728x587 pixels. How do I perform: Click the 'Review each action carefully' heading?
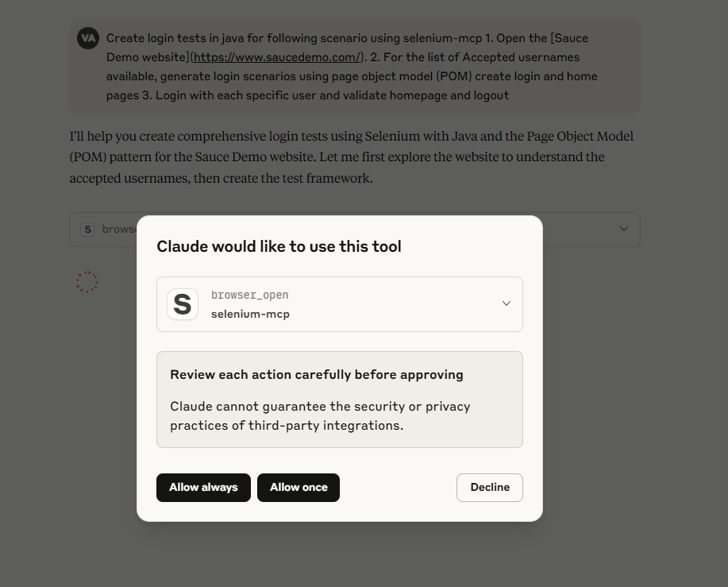[317, 375]
